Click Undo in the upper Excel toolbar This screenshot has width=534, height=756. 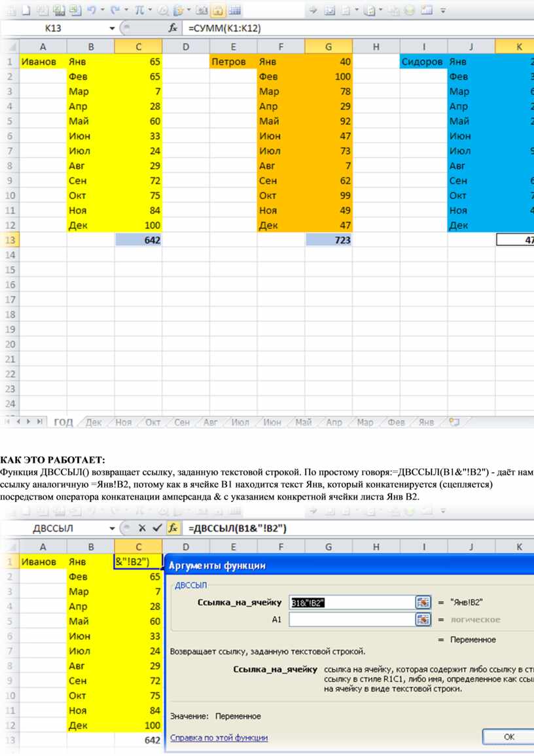[x=92, y=10]
